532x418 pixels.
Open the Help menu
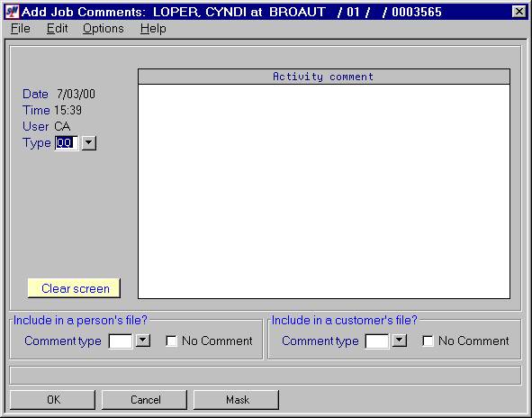(153, 29)
